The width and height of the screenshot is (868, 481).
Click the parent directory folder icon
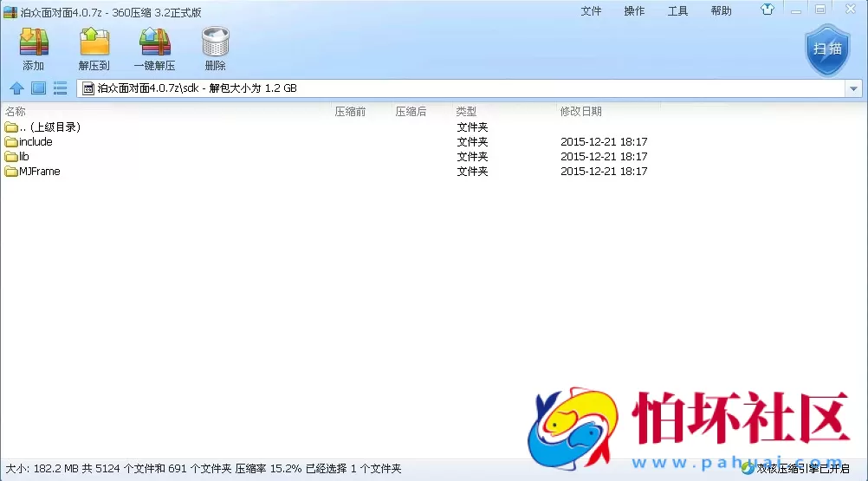(x=10, y=127)
